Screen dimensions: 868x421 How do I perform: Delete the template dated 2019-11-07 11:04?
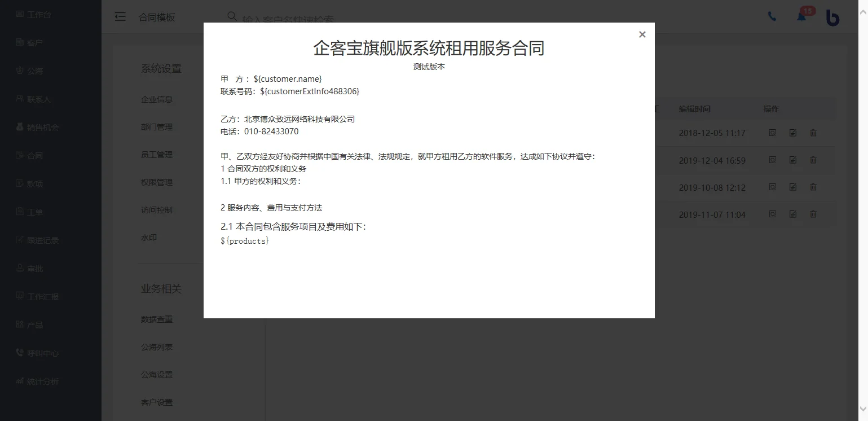pyautogui.click(x=813, y=214)
